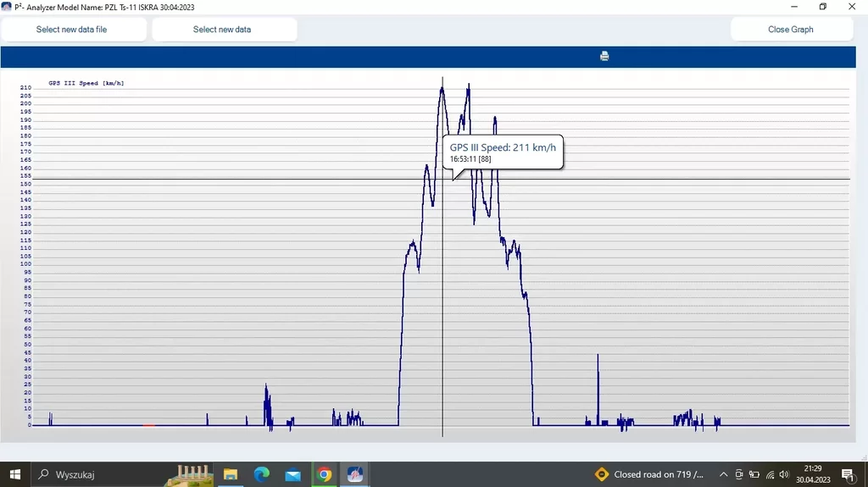Click the printer icon in blue bar
Screen dimensions: 868x487
click(604, 57)
